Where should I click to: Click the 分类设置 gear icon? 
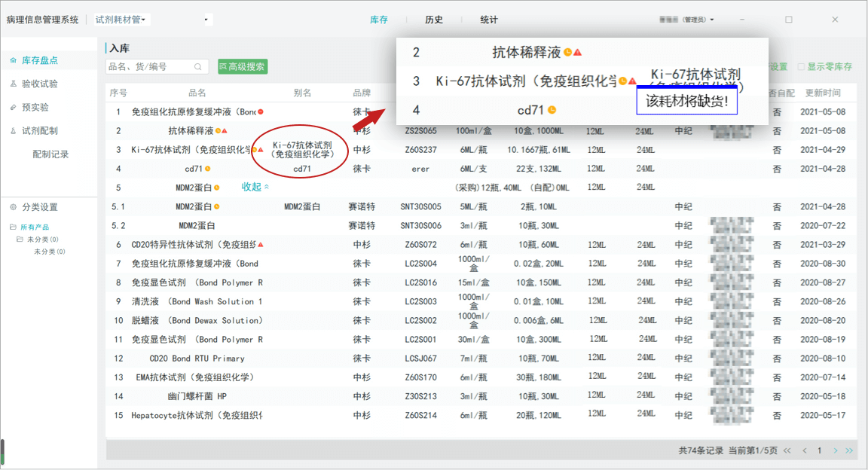tap(14, 207)
